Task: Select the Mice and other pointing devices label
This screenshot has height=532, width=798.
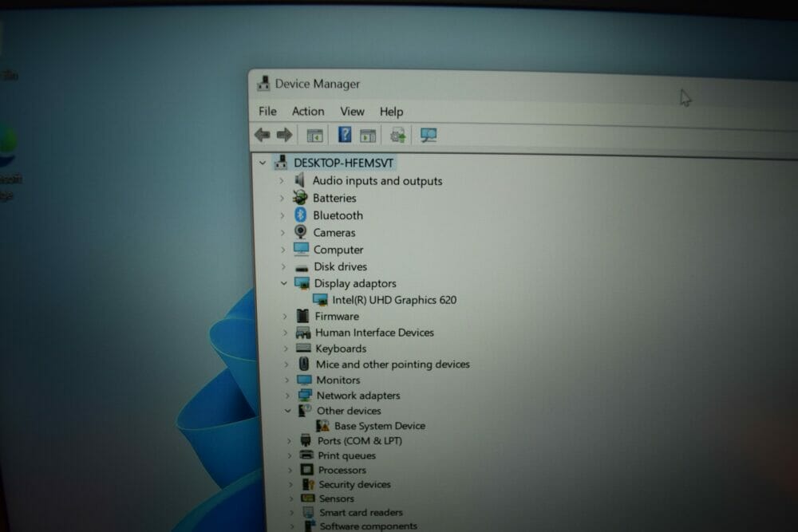Action: pyautogui.click(x=393, y=365)
